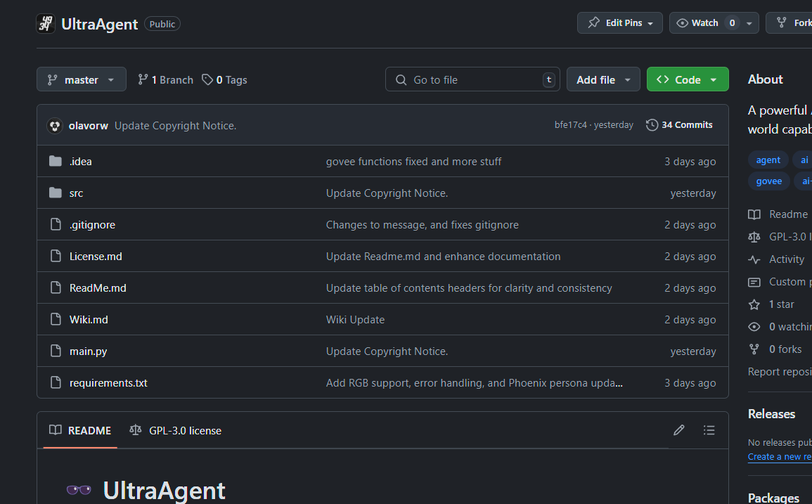The width and height of the screenshot is (812, 504).
Task: Open repository Activity via the pulse icon
Action: 754,259
